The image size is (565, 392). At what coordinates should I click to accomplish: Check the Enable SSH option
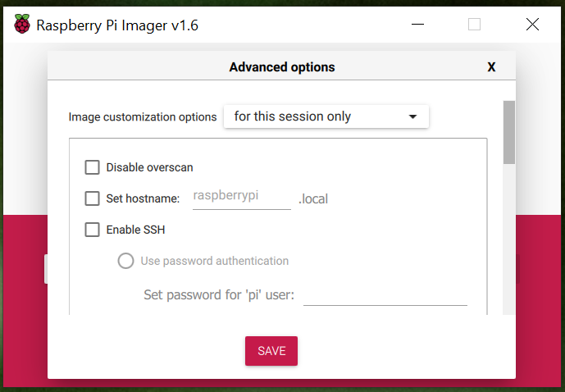(92, 230)
